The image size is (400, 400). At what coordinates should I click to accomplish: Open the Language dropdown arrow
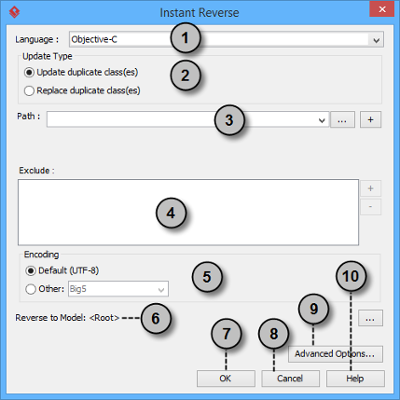click(376, 40)
